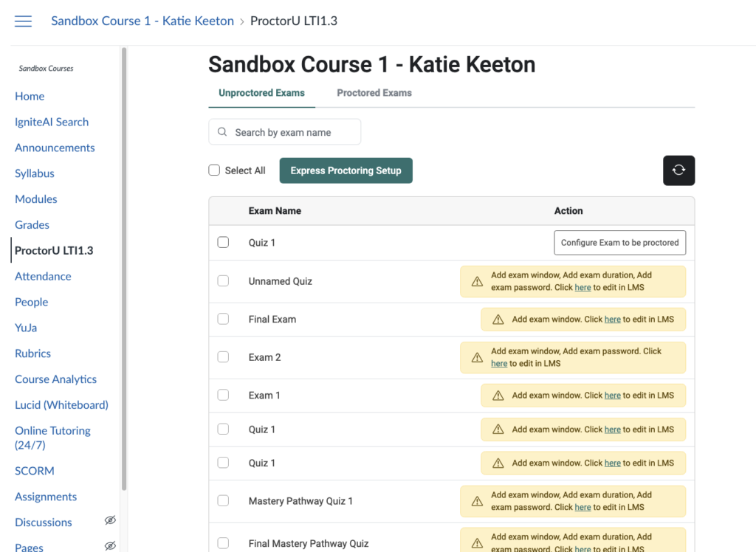The image size is (756, 552).
Task: Click the 'Mastery Pathway Quiz 1' exam name
Action: pyautogui.click(x=300, y=501)
